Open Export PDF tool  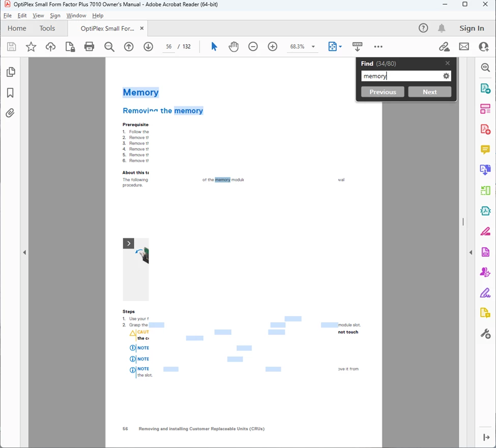click(485, 88)
